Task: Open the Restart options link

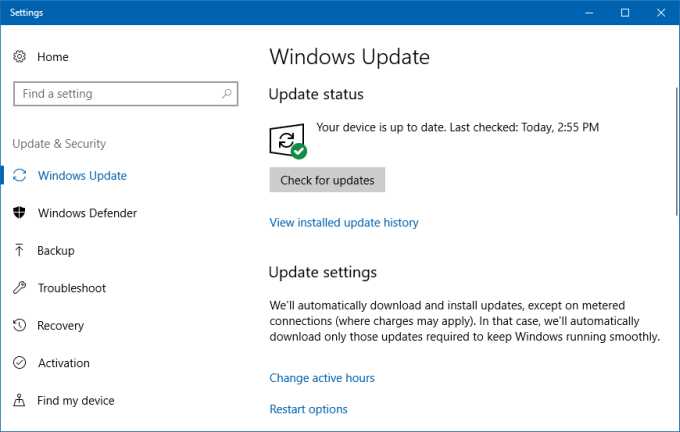Action: [x=308, y=409]
